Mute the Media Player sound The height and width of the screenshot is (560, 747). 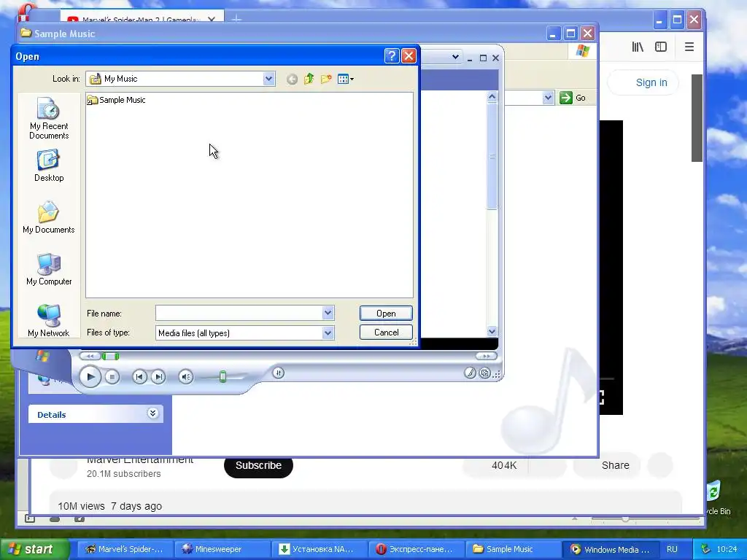click(186, 377)
